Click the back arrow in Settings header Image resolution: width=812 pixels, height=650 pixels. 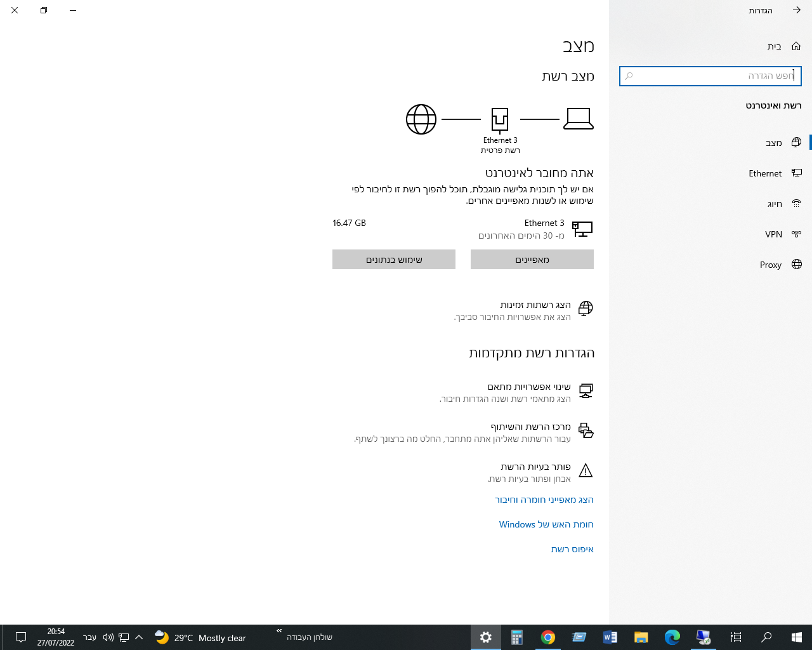click(797, 10)
